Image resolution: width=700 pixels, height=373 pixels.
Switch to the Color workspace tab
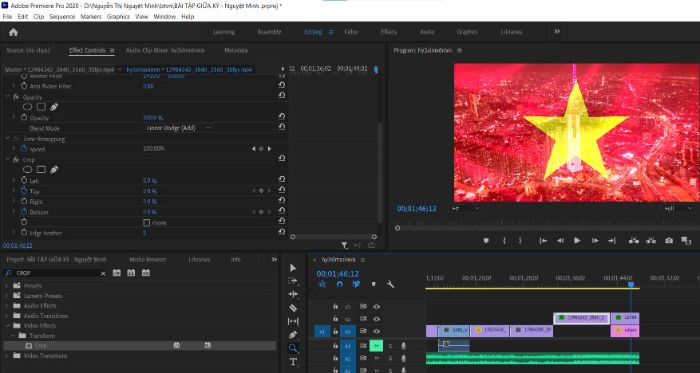pyautogui.click(x=351, y=32)
